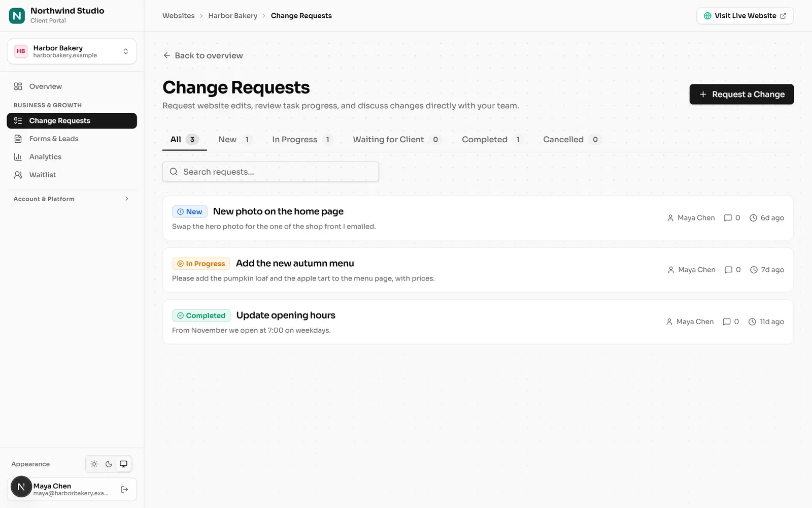The width and height of the screenshot is (812, 508).
Task: Switch appearance to dark mode
Action: (109, 464)
